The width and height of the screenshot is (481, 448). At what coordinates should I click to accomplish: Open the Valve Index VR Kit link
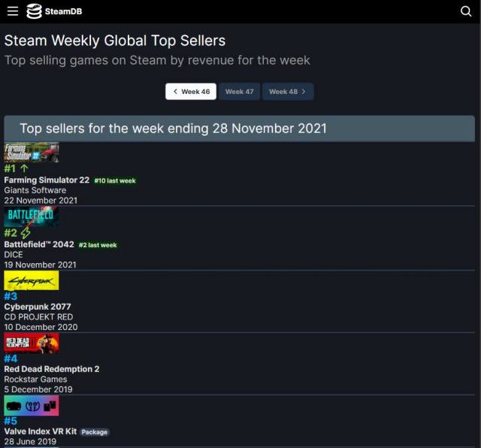pos(40,431)
